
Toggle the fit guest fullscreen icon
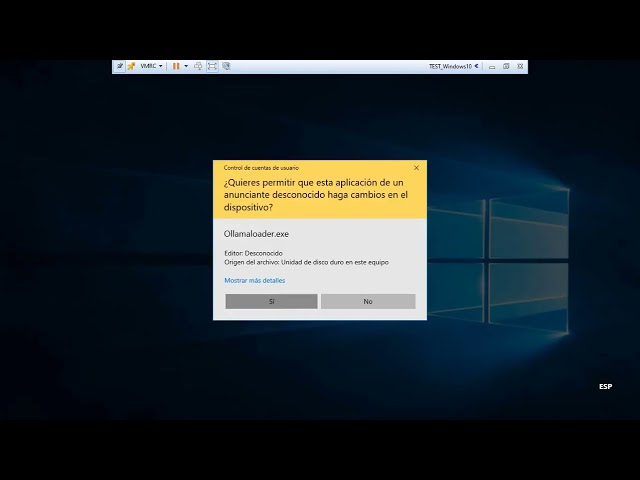point(212,66)
